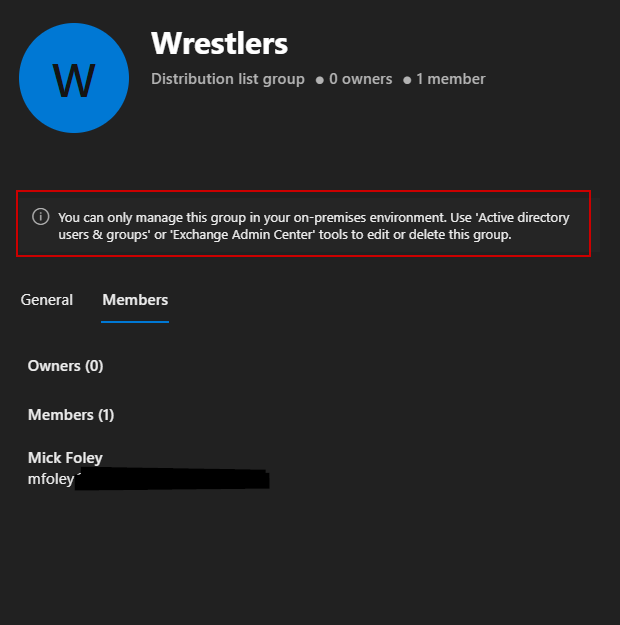Click the 0 owners count in header
The width and height of the screenshot is (620, 625).
coord(361,79)
